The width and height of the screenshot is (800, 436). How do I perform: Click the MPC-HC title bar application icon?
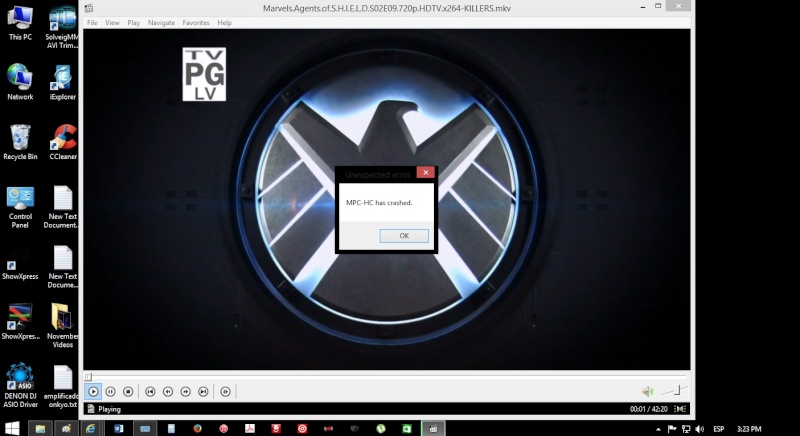[89, 8]
